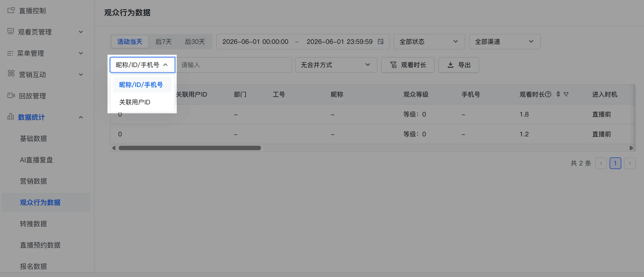Close the 昵称/ID/手机号 search type dropdown

[142, 65]
